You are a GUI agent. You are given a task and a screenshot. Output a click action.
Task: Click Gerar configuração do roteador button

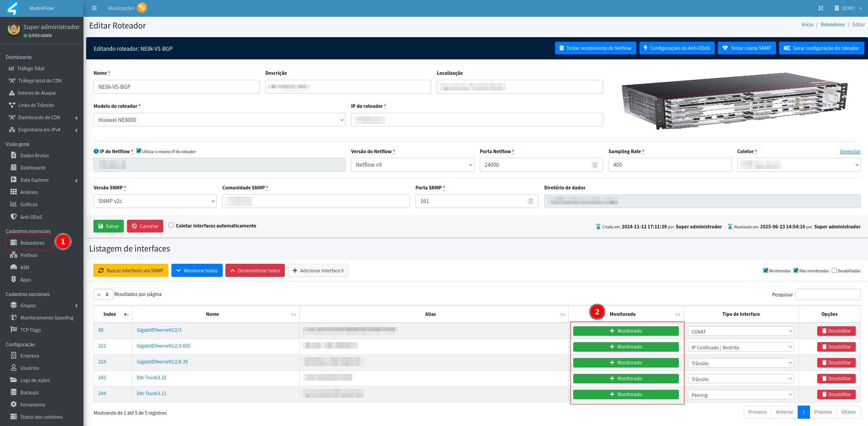821,48
